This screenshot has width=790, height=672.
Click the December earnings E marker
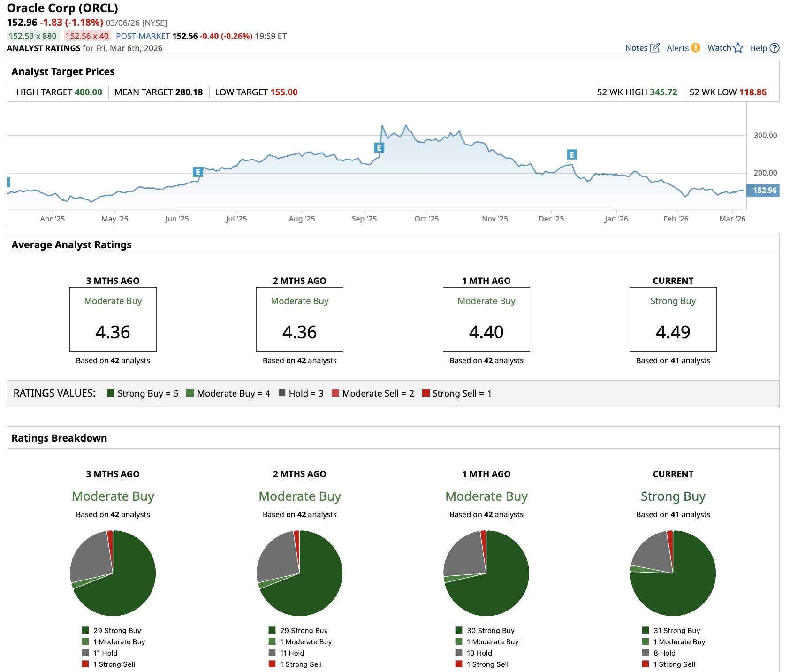[x=572, y=154]
